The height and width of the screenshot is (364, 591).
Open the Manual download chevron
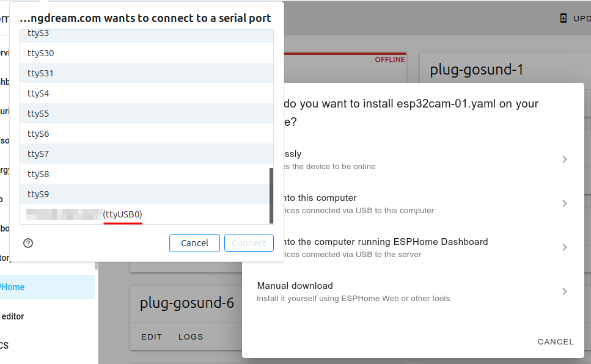(x=564, y=291)
